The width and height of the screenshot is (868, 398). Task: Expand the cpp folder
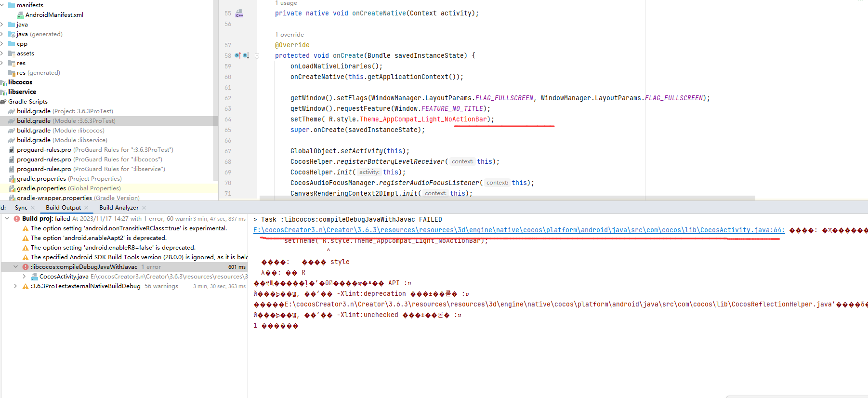click(2, 44)
